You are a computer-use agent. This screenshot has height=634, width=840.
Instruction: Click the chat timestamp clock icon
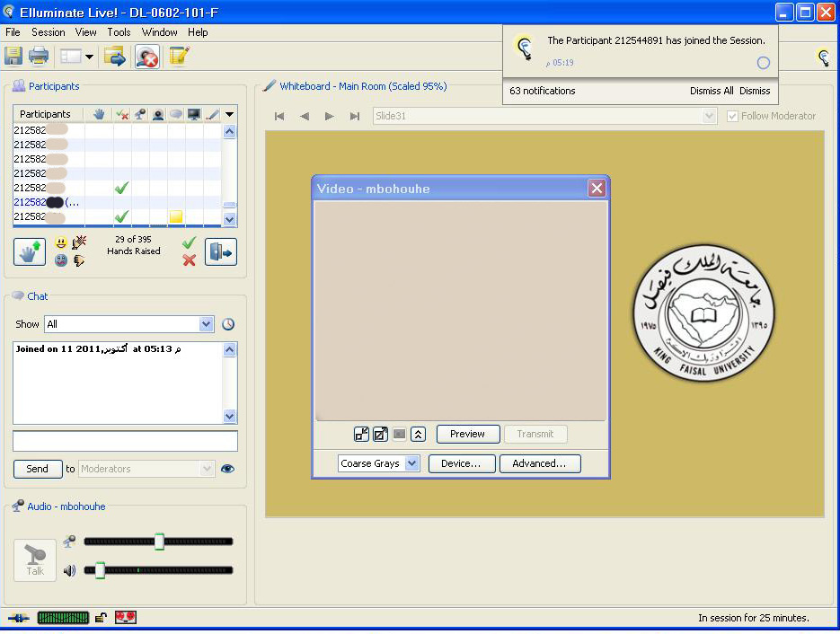tap(228, 324)
